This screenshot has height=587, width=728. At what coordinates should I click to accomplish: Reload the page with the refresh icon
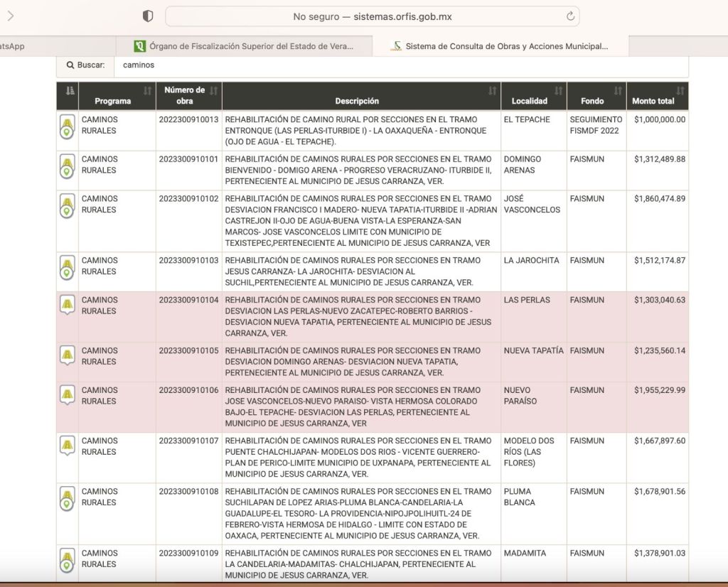[x=570, y=16]
